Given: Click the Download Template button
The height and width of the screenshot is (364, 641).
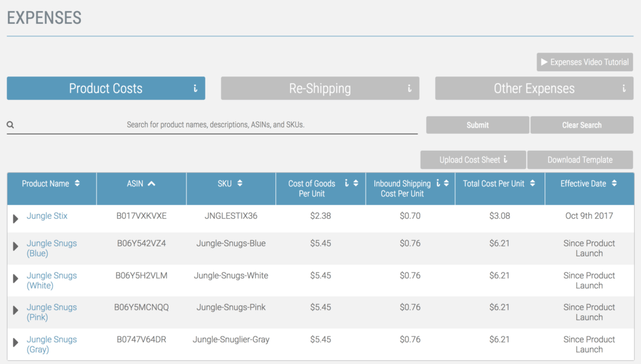Looking at the screenshot, I should tap(580, 159).
